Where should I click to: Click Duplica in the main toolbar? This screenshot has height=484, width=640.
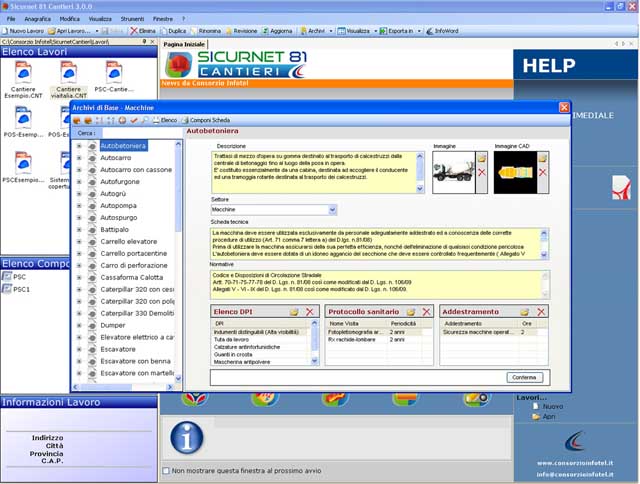click(173, 31)
